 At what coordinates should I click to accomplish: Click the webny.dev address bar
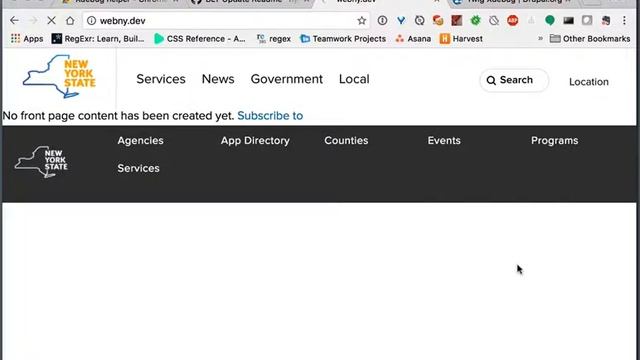click(x=227, y=20)
